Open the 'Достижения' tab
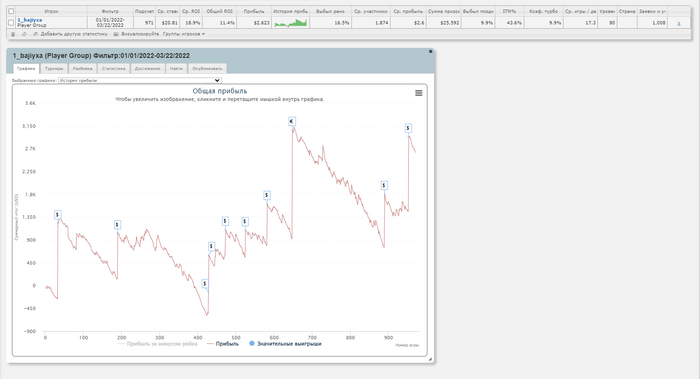This screenshot has width=700, height=379. pos(147,68)
